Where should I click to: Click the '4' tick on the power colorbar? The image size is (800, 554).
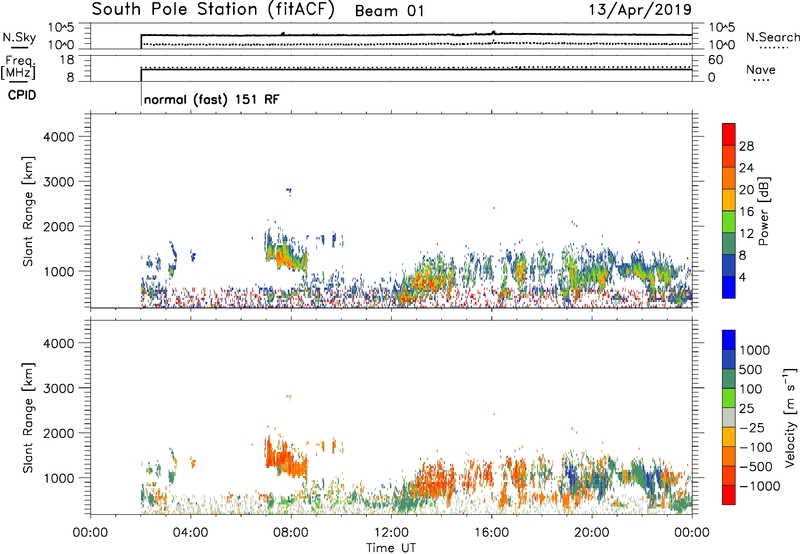coord(743,277)
